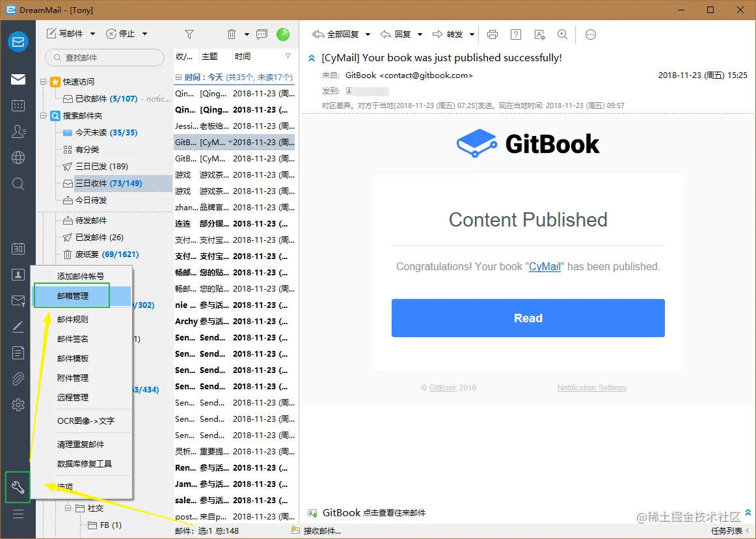Print the email with printer icon

click(x=493, y=35)
